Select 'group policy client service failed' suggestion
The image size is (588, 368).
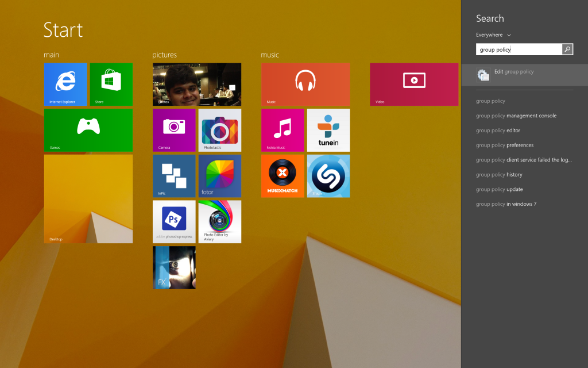point(524,160)
